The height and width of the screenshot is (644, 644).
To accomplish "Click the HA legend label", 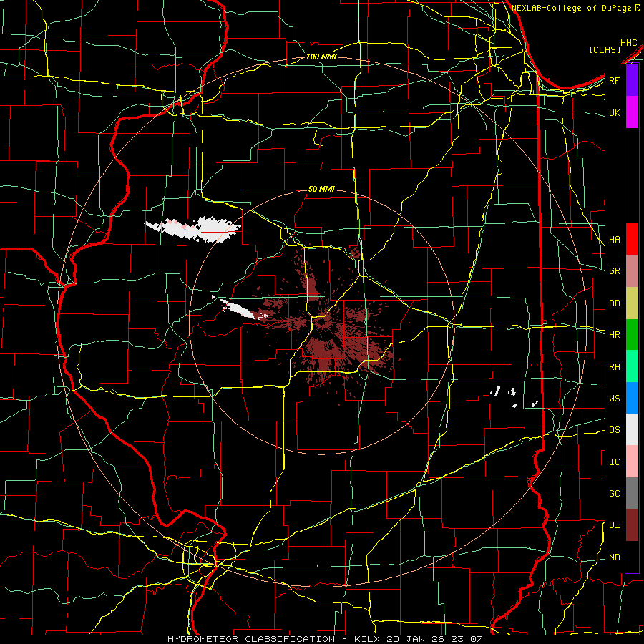I will (x=615, y=240).
